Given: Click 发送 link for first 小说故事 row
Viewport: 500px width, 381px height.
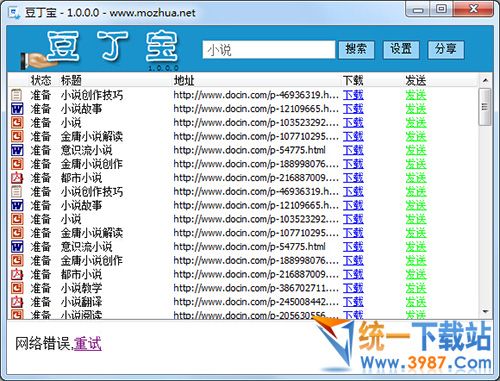Looking at the screenshot, I should coord(416,109).
